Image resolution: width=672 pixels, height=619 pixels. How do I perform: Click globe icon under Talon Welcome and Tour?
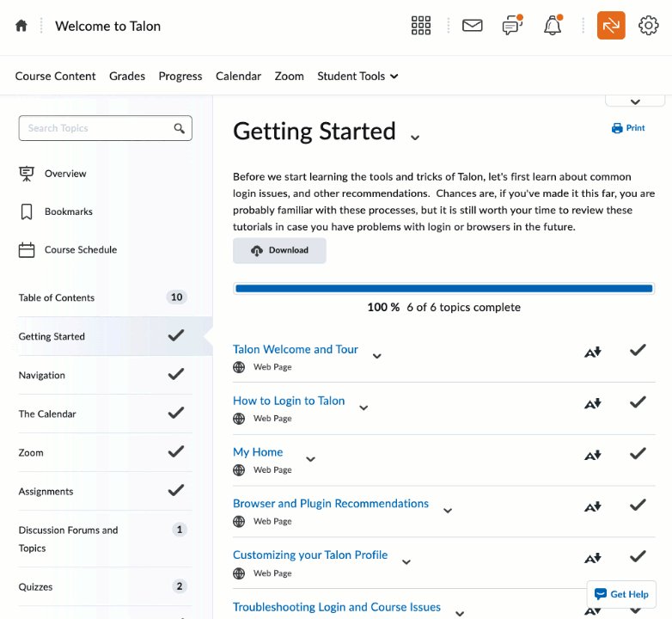tap(239, 367)
